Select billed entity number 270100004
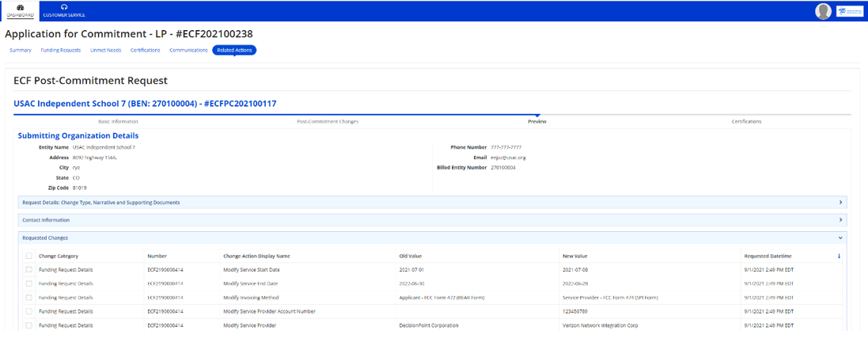 pyautogui.click(x=503, y=167)
